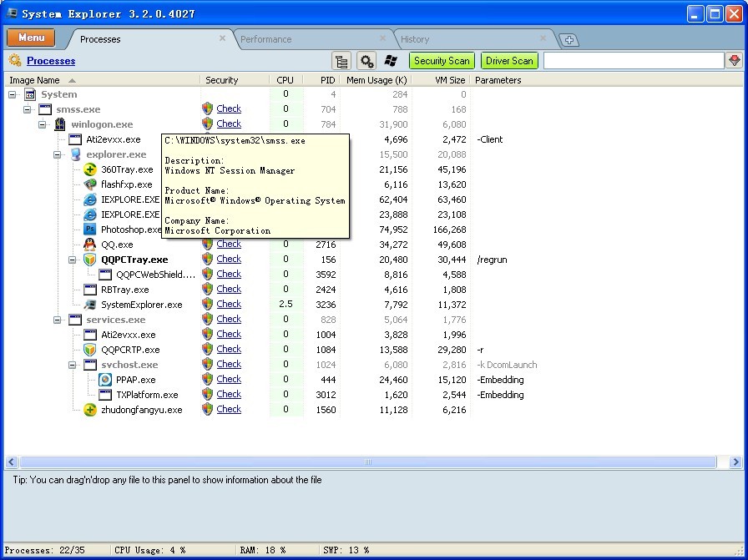Screen dimensions: 748x560
Task: Collapse the services.exe tree node
Action: (x=58, y=320)
